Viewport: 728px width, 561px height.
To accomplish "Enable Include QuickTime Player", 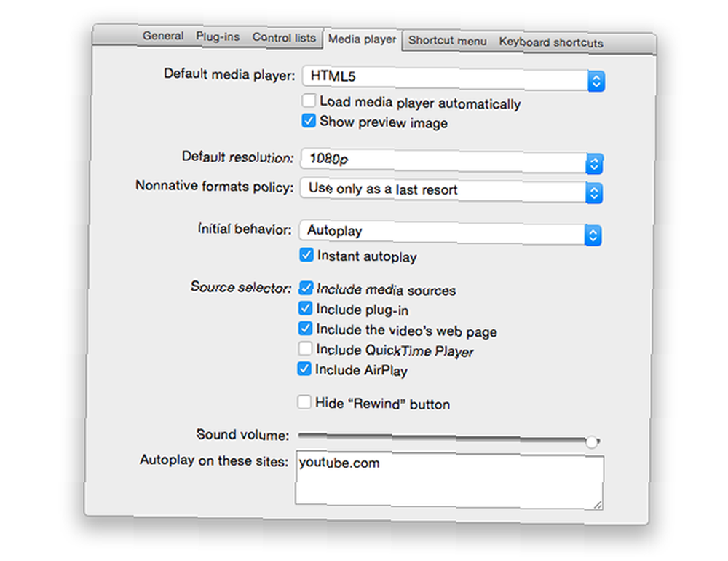I will (305, 348).
